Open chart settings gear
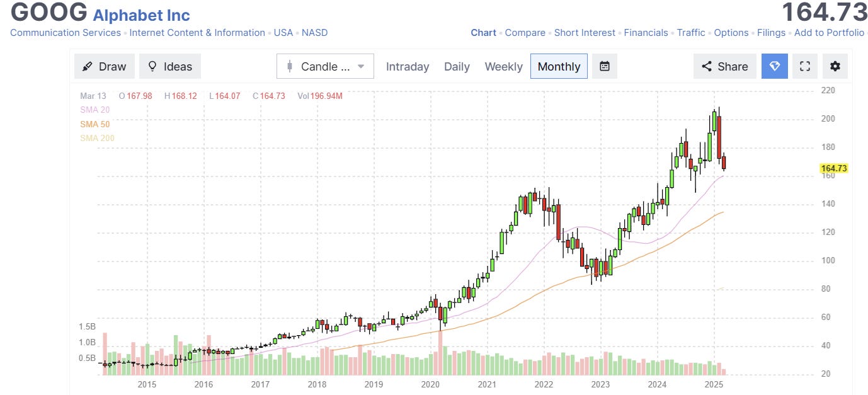The height and width of the screenshot is (395, 868). [x=835, y=66]
